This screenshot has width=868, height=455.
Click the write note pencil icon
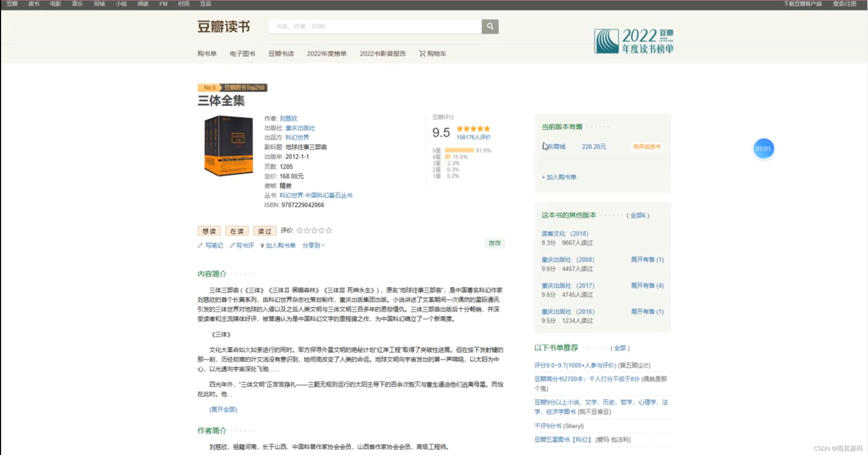tap(200, 245)
